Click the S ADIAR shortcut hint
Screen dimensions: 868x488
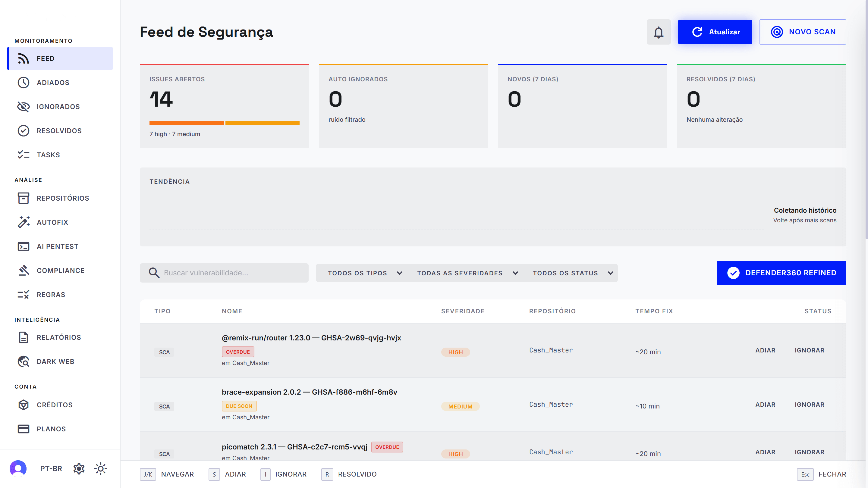click(x=227, y=474)
